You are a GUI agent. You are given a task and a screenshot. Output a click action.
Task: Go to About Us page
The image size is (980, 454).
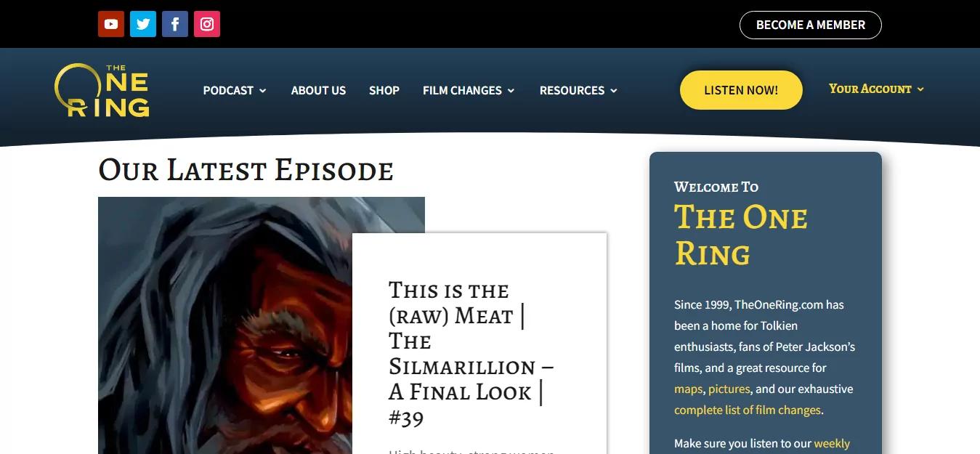(x=318, y=90)
